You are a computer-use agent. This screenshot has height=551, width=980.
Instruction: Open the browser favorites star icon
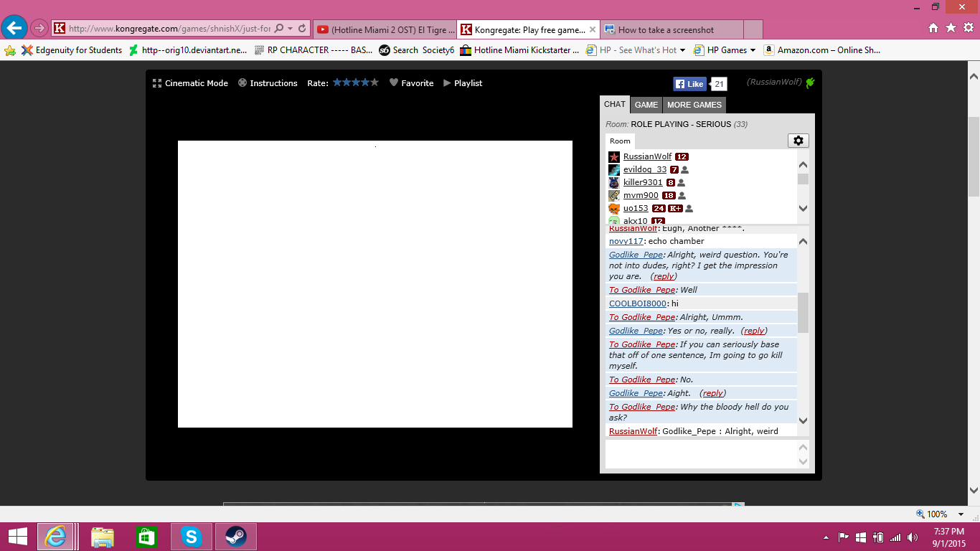coord(951,28)
